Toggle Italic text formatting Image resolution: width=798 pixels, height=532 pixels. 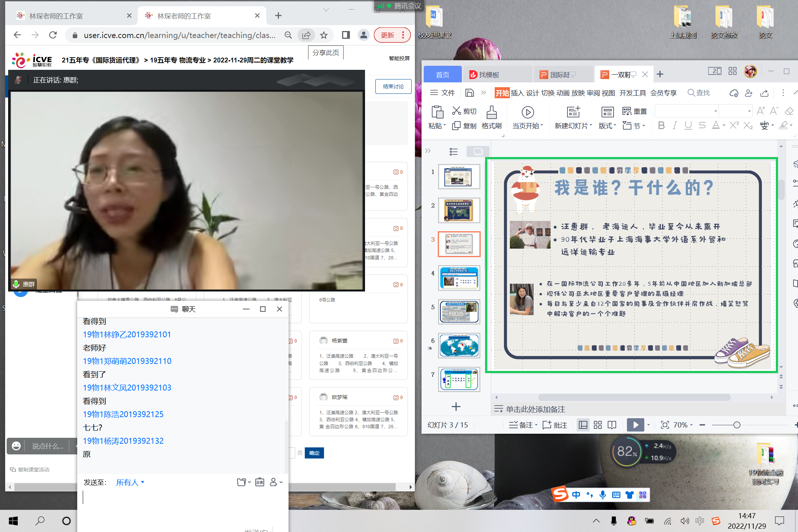pyautogui.click(x=675, y=126)
